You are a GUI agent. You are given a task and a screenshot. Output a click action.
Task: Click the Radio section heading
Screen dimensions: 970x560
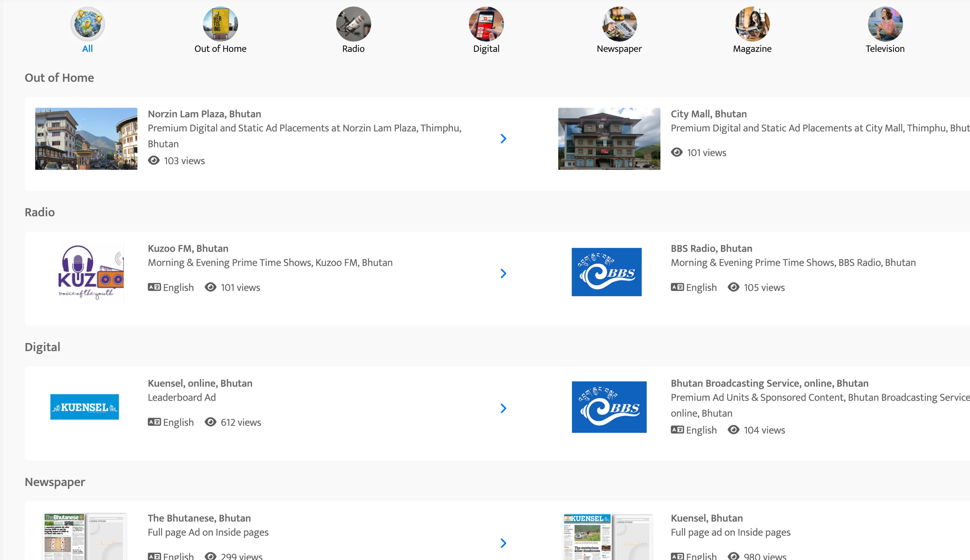pyautogui.click(x=40, y=212)
